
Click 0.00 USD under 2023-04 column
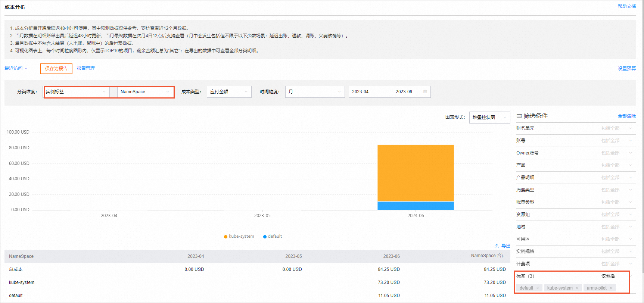[x=194, y=269]
